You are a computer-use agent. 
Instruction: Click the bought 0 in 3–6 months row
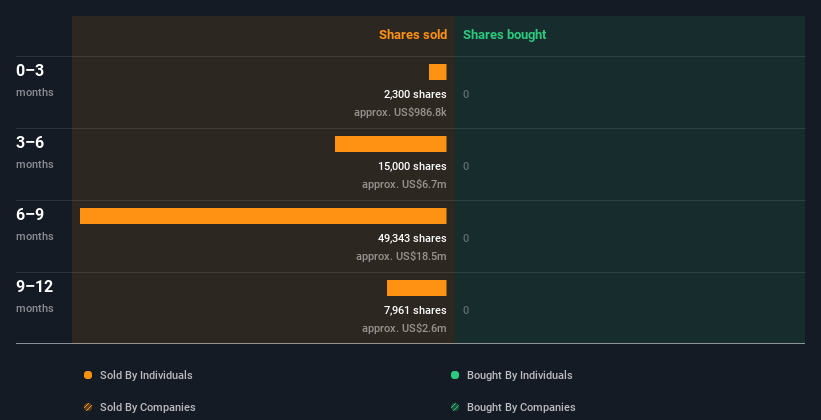(x=466, y=167)
